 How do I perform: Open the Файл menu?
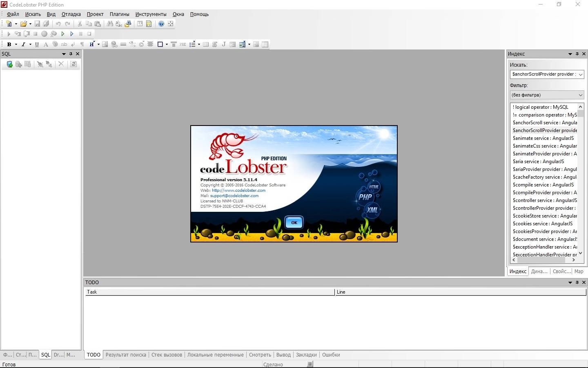click(x=13, y=14)
